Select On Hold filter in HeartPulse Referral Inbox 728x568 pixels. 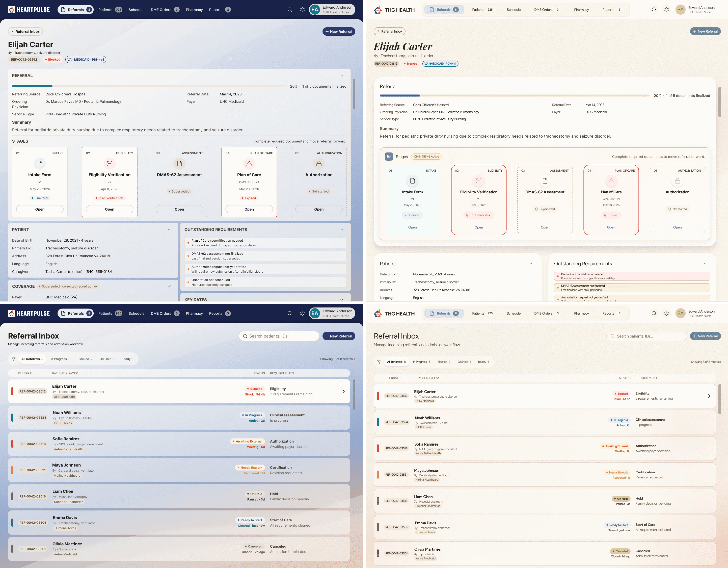pyautogui.click(x=107, y=359)
